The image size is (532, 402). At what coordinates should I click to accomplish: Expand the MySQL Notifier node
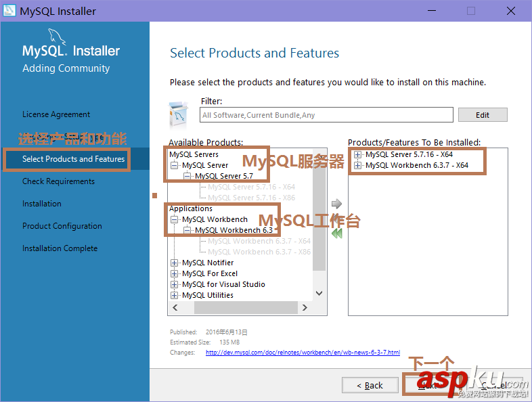174,263
